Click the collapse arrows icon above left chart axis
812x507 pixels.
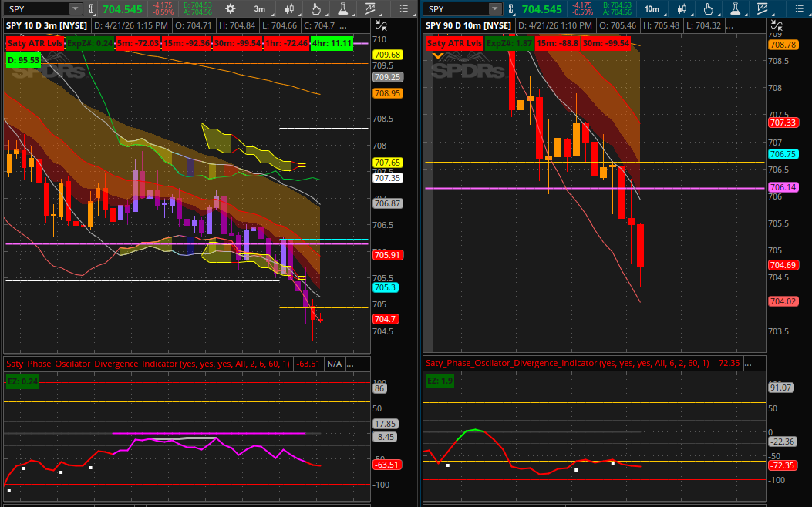tap(381, 25)
